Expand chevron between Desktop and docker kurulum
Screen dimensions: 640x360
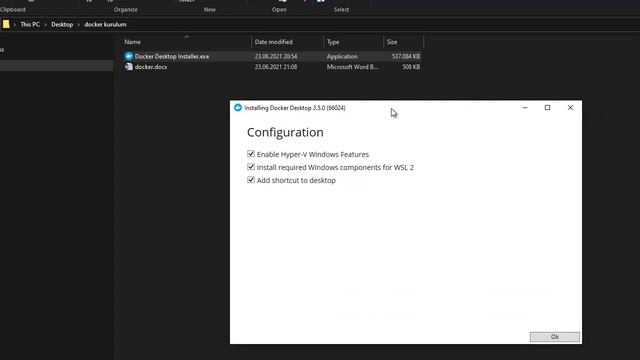click(x=78, y=24)
